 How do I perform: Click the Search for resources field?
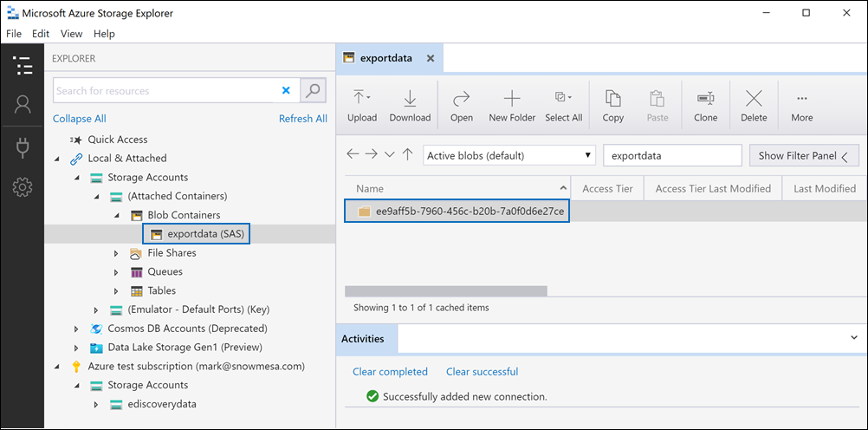(165, 90)
